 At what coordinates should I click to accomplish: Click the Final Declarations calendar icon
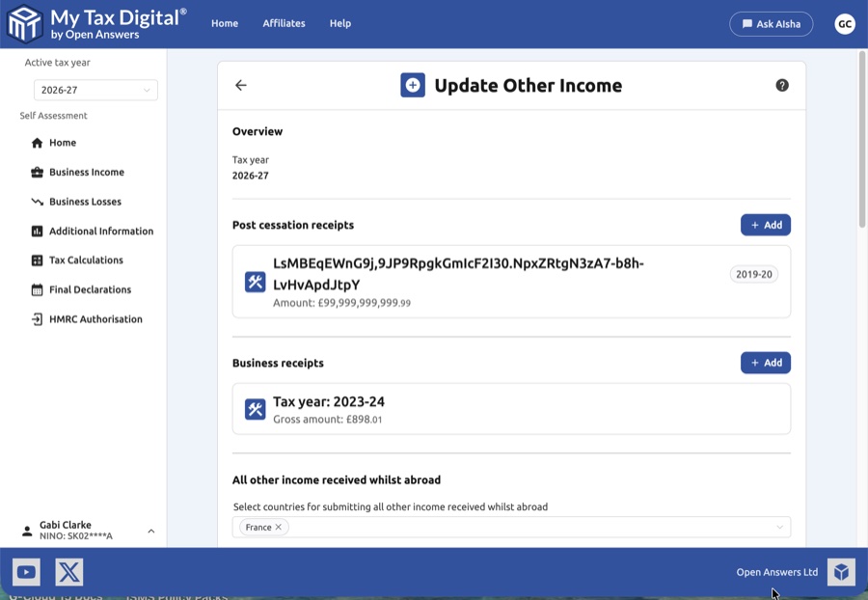coord(36,289)
